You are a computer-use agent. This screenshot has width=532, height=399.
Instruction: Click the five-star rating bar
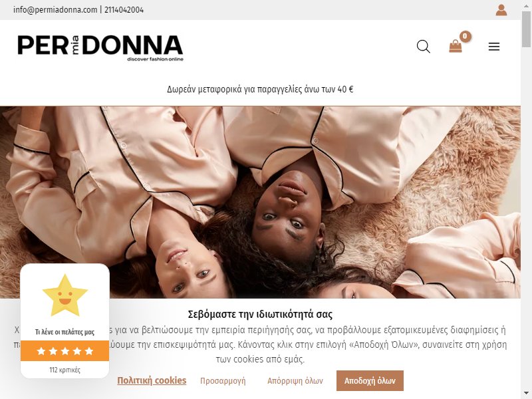coord(65,351)
